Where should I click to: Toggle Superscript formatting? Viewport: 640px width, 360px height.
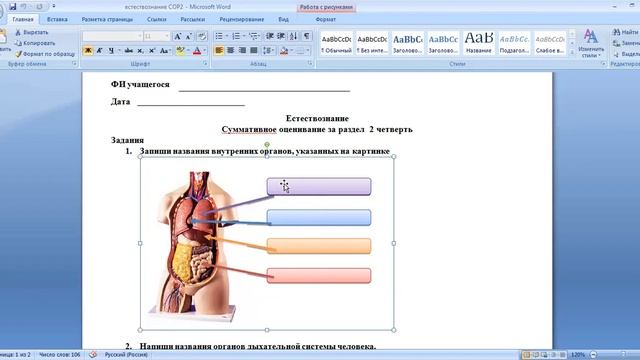[x=152, y=51]
